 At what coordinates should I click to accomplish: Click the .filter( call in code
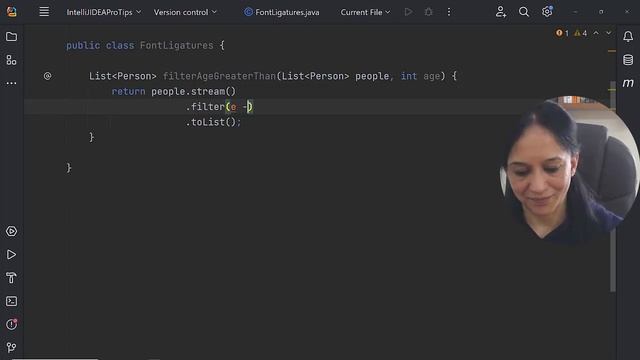208,107
